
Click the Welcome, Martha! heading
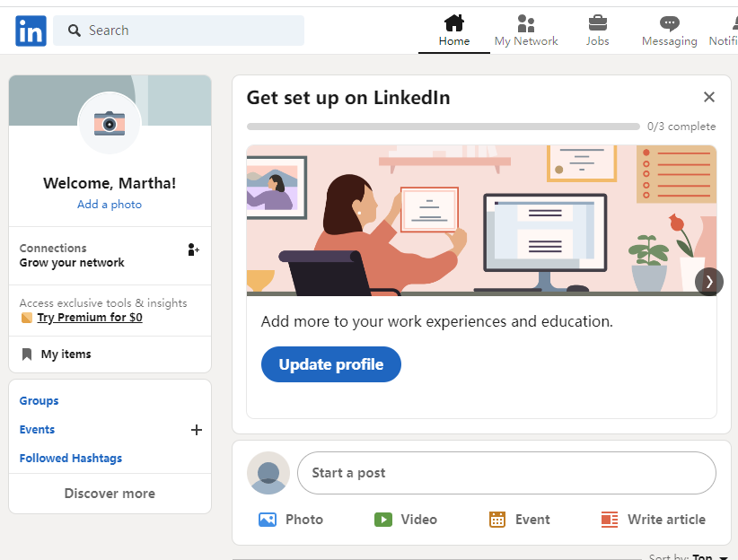click(110, 183)
